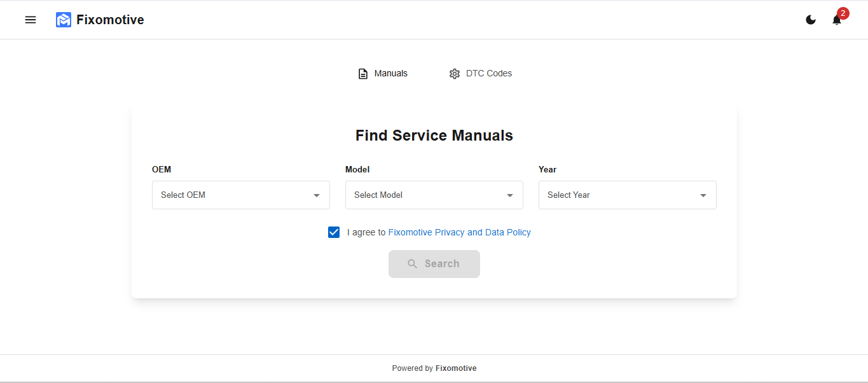Click inside the OEM selection field
Image resolution: width=868 pixels, height=383 pixels.
pyautogui.click(x=240, y=195)
